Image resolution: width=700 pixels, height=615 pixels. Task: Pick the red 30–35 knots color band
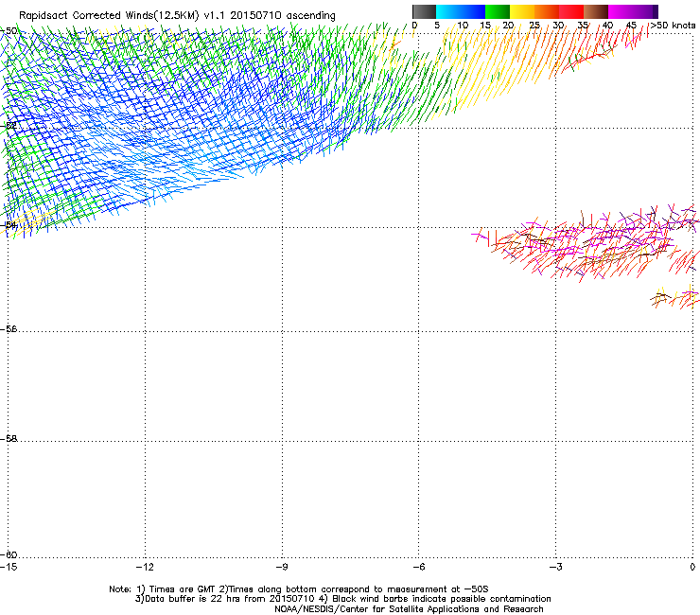click(x=571, y=11)
